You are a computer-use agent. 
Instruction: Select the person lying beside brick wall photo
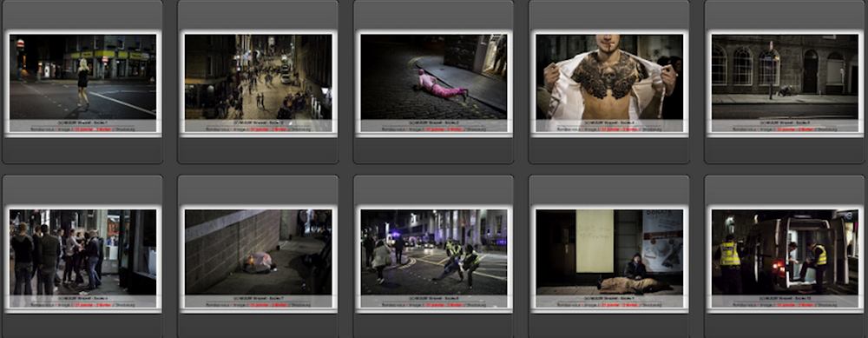258,252
